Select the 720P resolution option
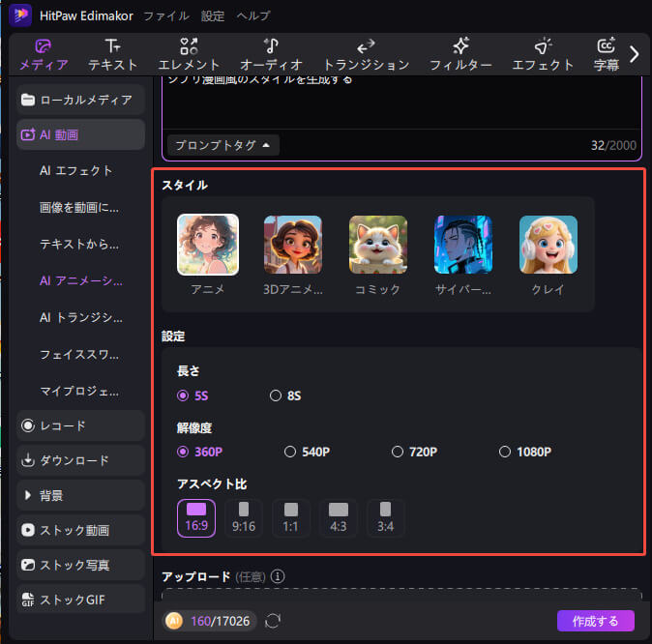This screenshot has width=652, height=644. coord(397,452)
